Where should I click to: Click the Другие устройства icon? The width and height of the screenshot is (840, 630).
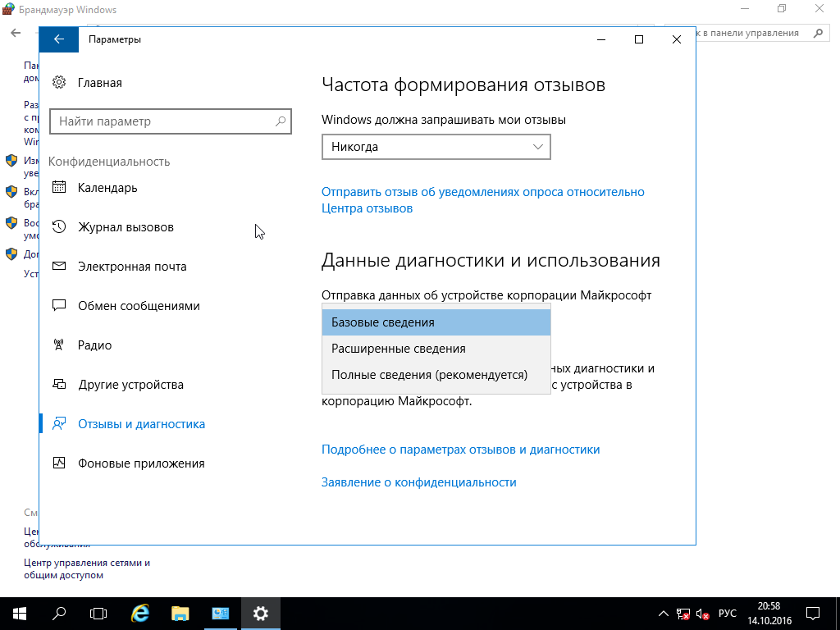click(59, 384)
